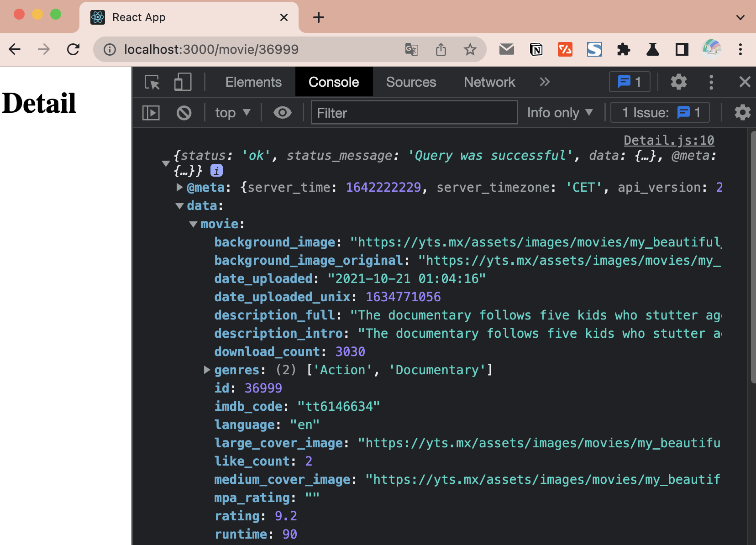Image resolution: width=756 pixels, height=545 pixels.
Task: Click the browser back arrow
Action: point(15,49)
